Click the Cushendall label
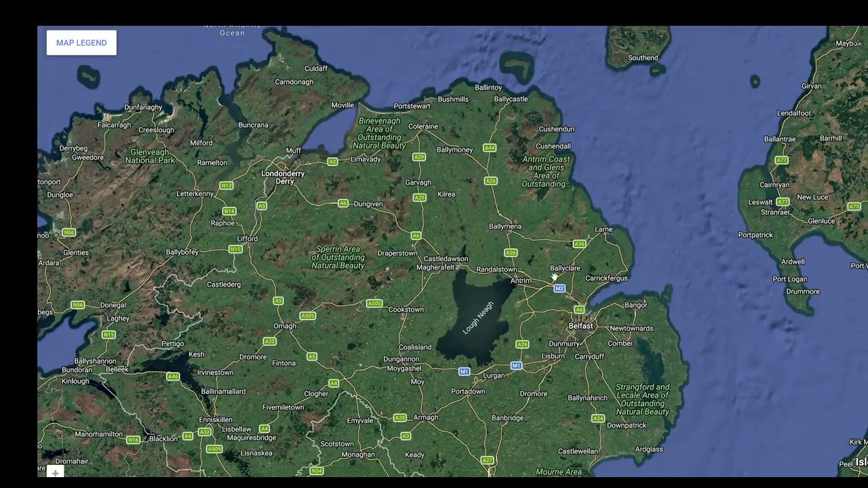The height and width of the screenshot is (488, 868). click(x=553, y=146)
